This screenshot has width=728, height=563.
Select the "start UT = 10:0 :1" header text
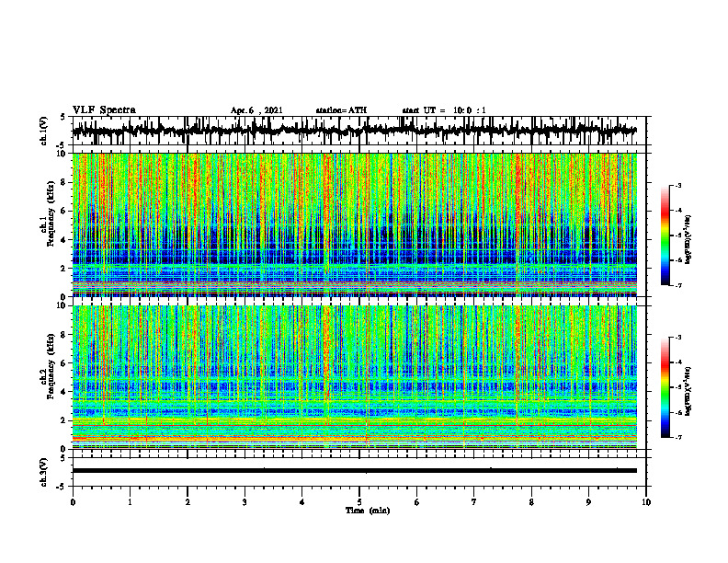(444, 110)
